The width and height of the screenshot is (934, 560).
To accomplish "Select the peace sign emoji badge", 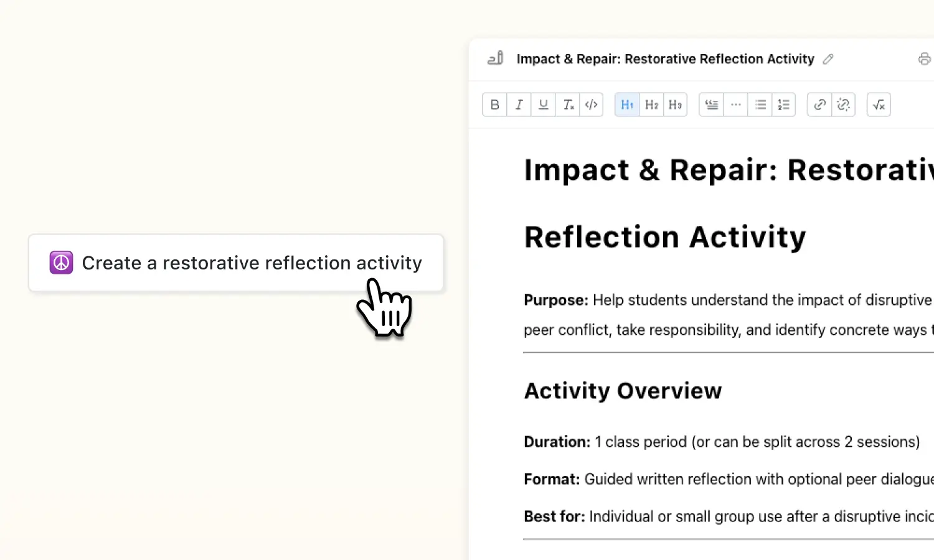I will tap(61, 262).
